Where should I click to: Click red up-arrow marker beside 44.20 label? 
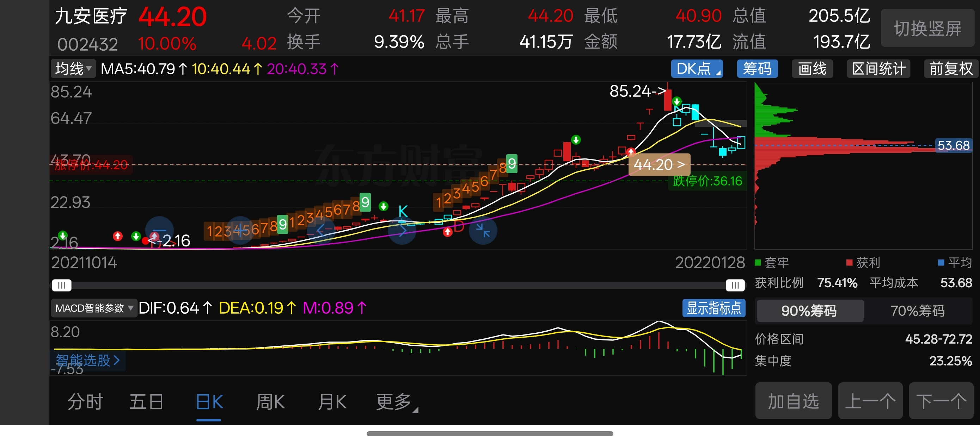[631, 152]
